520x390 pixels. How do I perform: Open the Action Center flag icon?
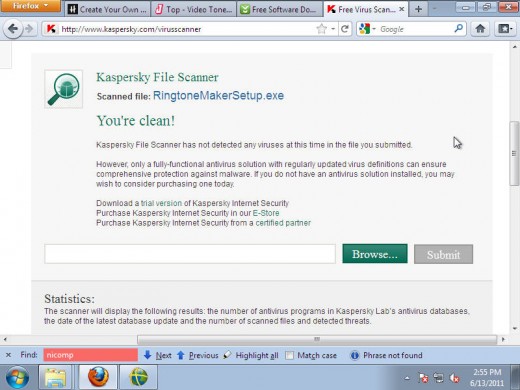(423, 378)
